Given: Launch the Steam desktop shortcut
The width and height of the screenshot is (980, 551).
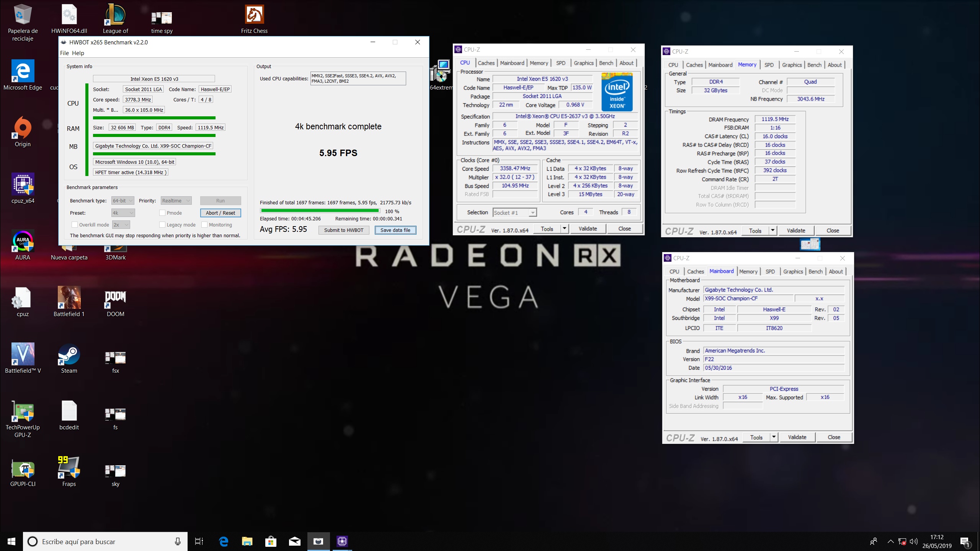Looking at the screenshot, I should pyautogui.click(x=69, y=358).
